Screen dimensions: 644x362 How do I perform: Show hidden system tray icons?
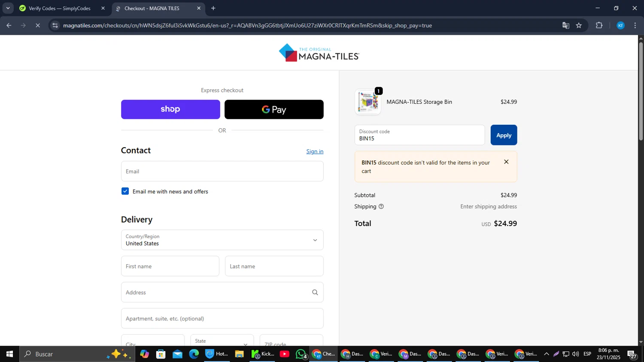click(x=546, y=354)
